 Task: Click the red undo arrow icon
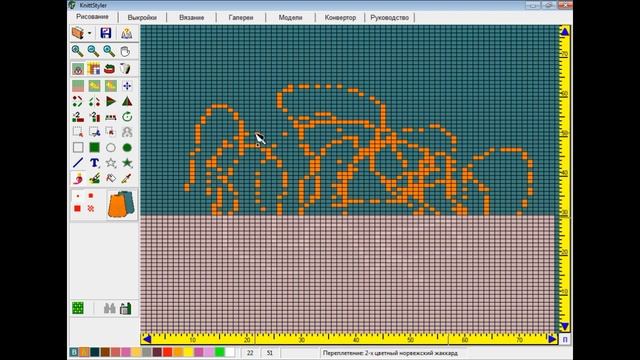[109, 68]
